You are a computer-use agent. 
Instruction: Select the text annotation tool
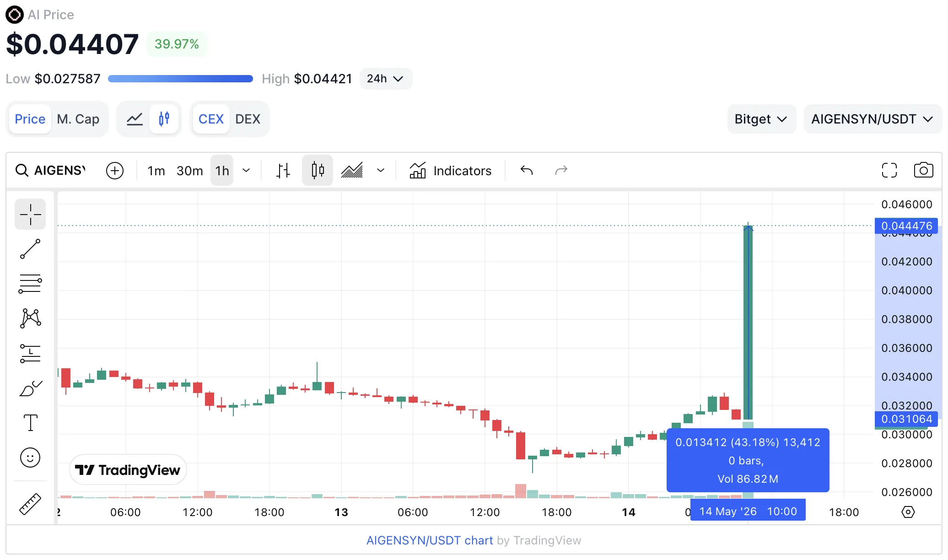click(30, 423)
